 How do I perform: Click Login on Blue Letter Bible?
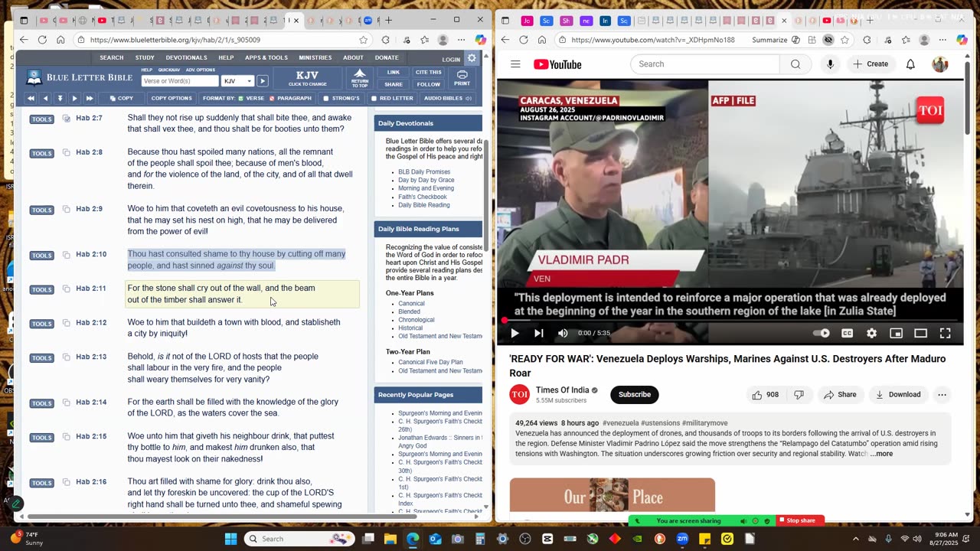pyautogui.click(x=451, y=59)
